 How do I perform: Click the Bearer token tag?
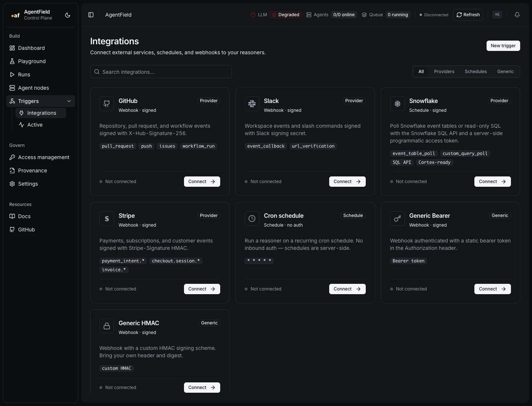click(x=409, y=261)
